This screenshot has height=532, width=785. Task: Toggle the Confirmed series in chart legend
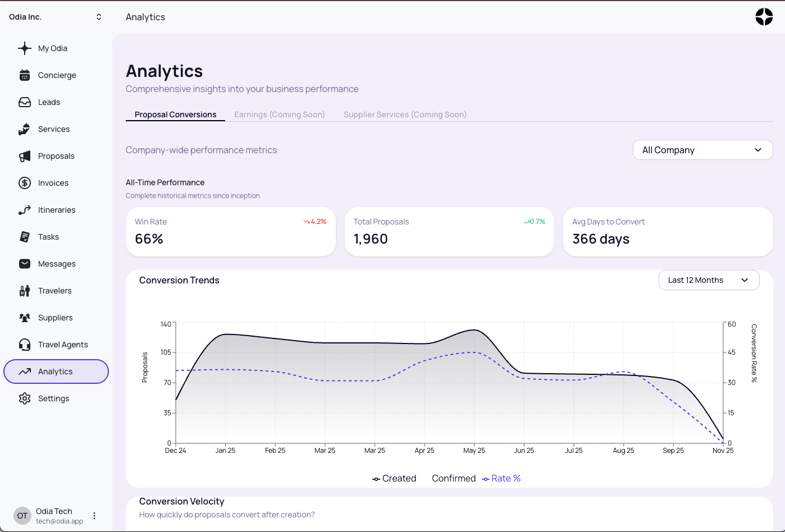tap(453, 478)
